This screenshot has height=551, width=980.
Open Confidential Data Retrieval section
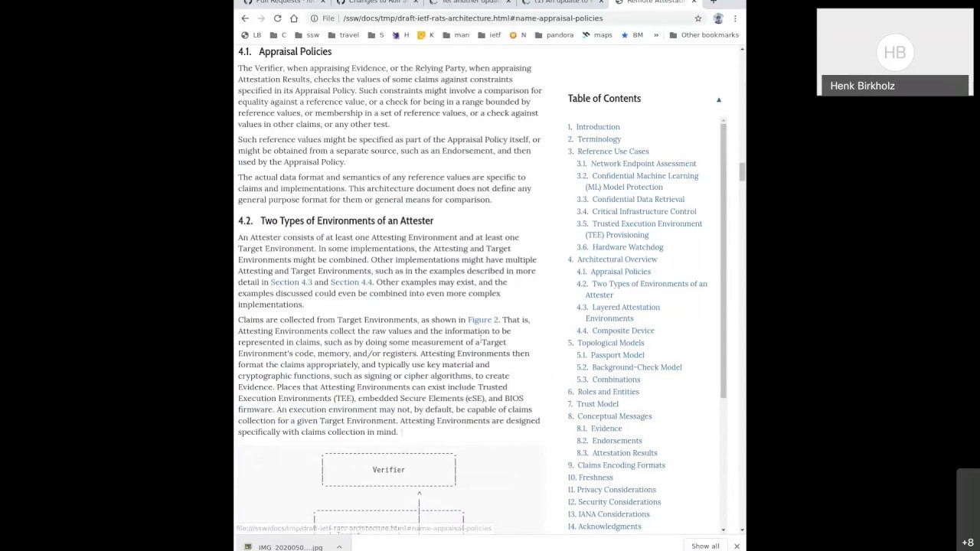tap(638, 199)
